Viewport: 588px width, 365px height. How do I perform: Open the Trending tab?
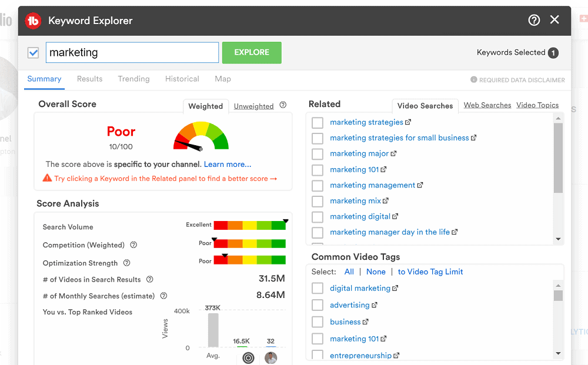pos(133,79)
